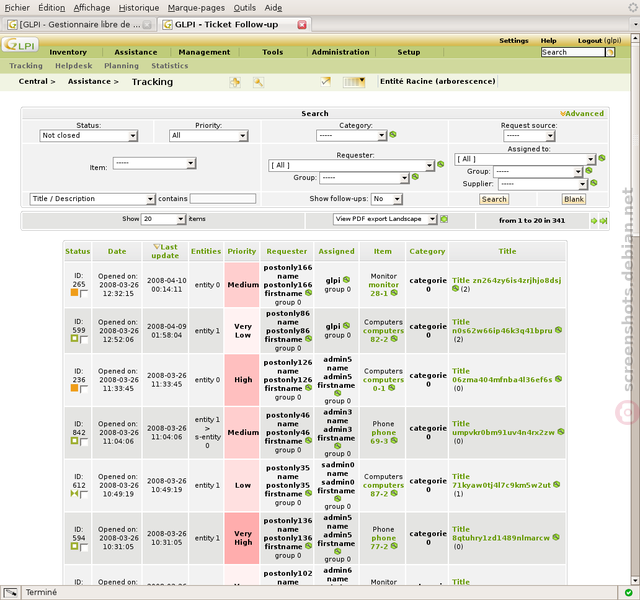Image resolution: width=640 pixels, height=600 pixels.
Task: Expand Advanced search options
Action: [582, 114]
